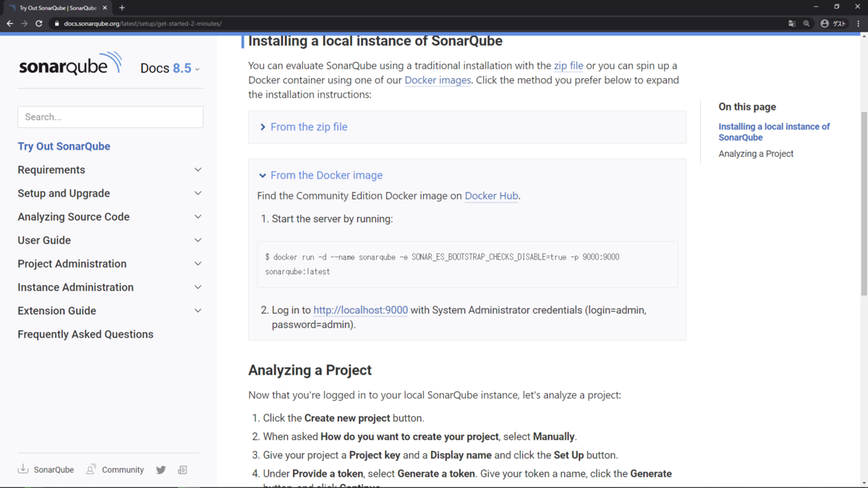Viewport: 868px width, 488px height.
Task: Jump to Analyzing a Project in On this page
Action: tap(756, 154)
